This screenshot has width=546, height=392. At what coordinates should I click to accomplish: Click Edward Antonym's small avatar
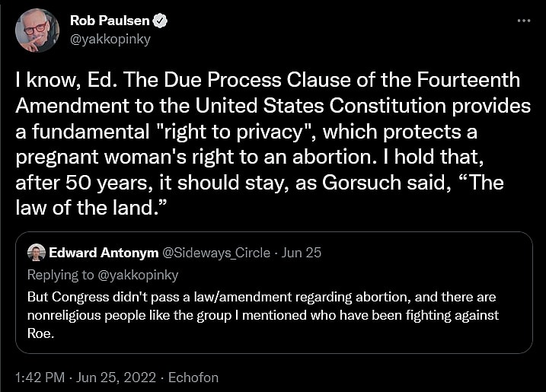click(x=36, y=253)
